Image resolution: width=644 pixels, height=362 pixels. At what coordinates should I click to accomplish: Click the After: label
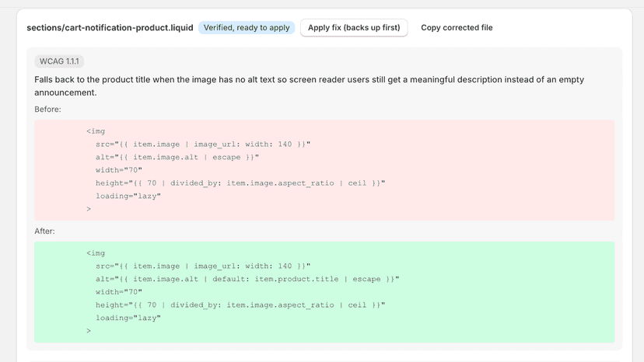[x=44, y=231]
